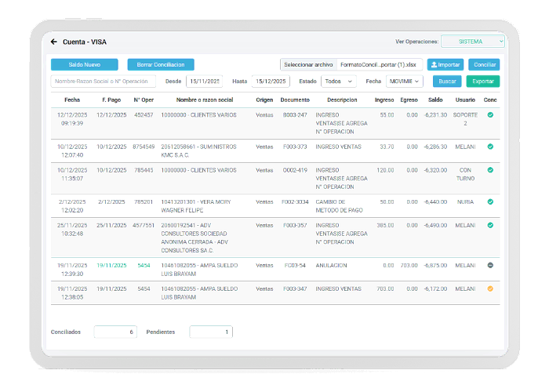Click usuario CON TURNO
Screen dimensions: 549x392
tap(465, 174)
